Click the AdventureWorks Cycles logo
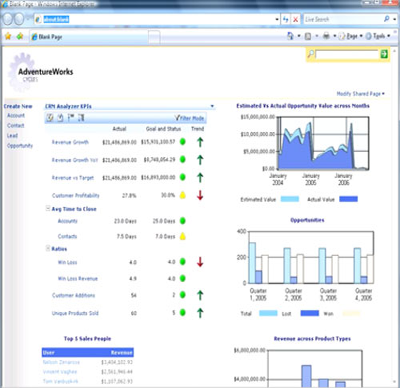This screenshot has width=400, height=388. click(40, 73)
